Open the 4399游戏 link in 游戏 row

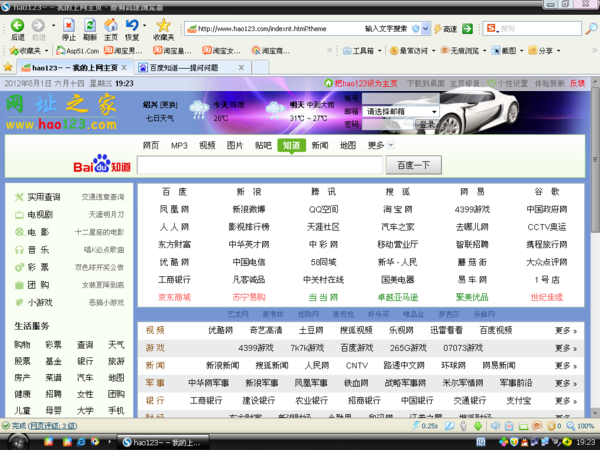click(256, 348)
